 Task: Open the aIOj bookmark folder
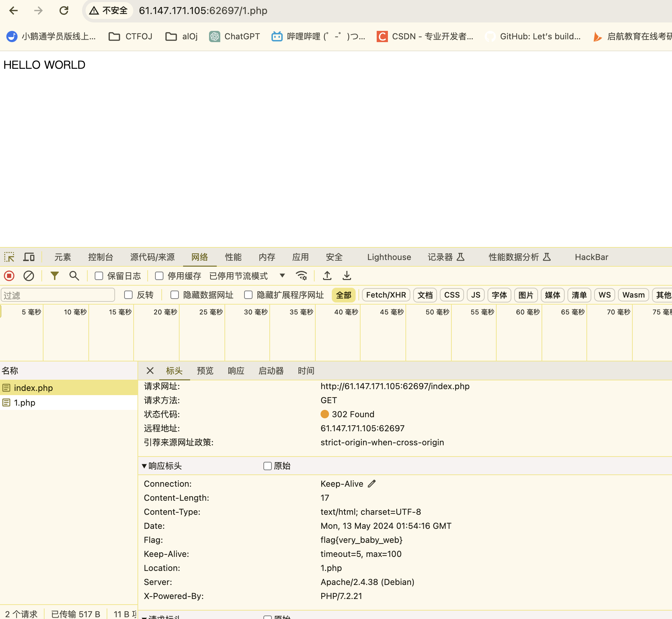(181, 36)
